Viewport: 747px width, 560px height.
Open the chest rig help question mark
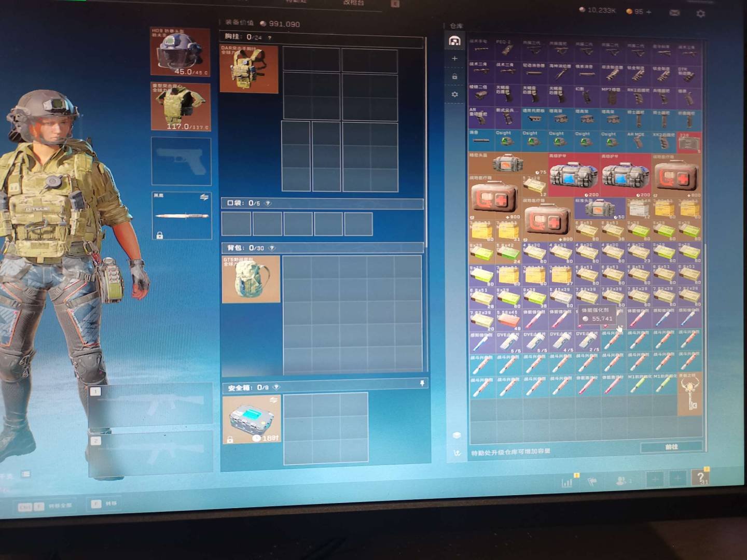[x=270, y=38]
